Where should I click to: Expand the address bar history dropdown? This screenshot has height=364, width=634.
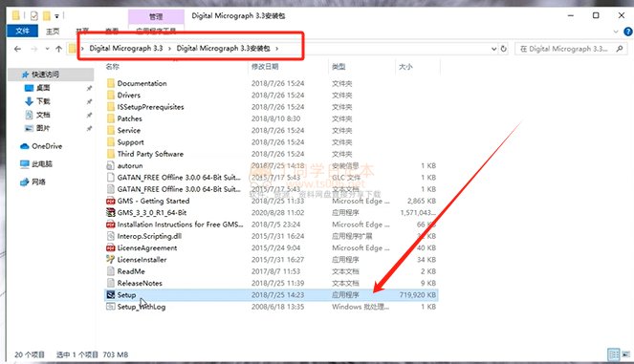(493, 49)
